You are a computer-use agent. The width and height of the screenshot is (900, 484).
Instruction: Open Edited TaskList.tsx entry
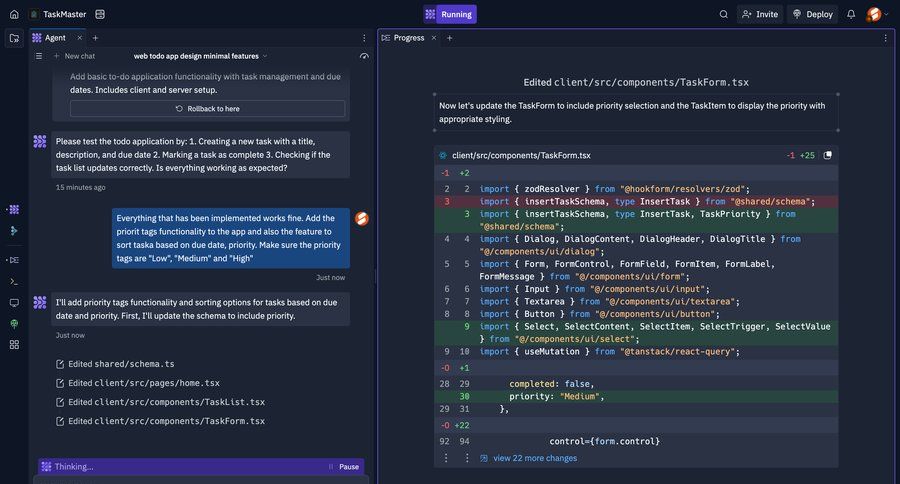(x=160, y=402)
